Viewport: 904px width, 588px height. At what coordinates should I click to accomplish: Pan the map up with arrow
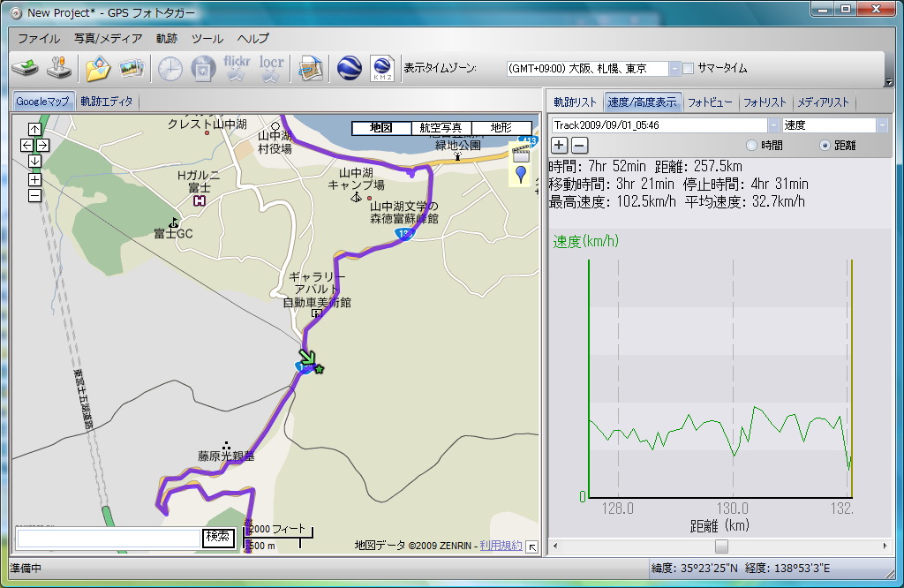tap(34, 129)
